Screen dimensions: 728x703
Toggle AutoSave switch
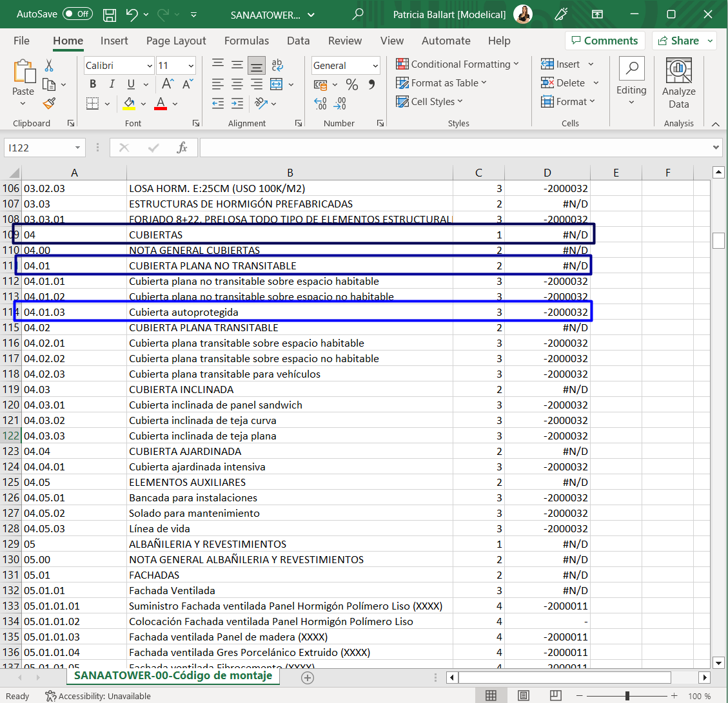77,14
